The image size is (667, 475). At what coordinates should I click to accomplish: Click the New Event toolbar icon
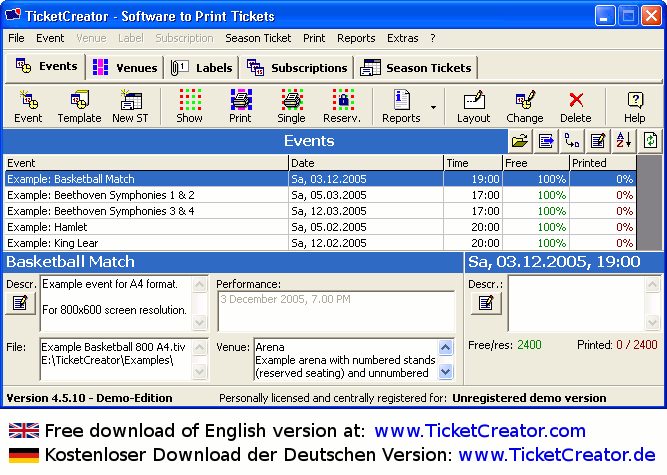[x=28, y=105]
